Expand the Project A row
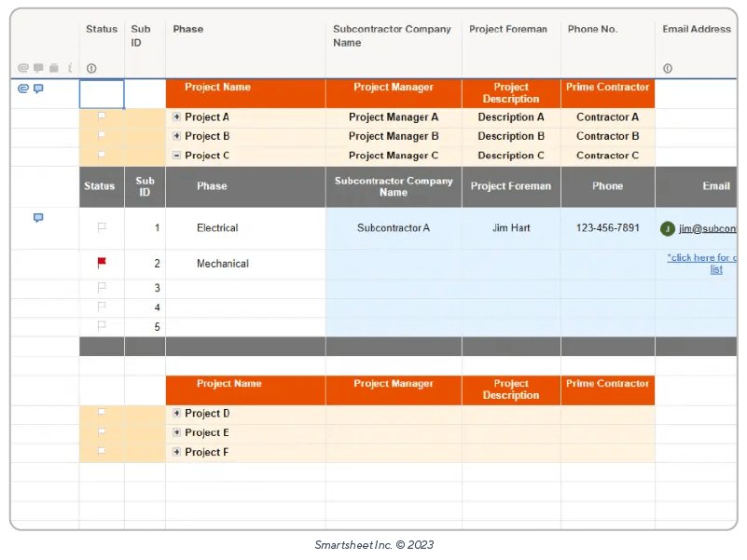This screenshot has width=747, height=560. pyautogui.click(x=176, y=117)
